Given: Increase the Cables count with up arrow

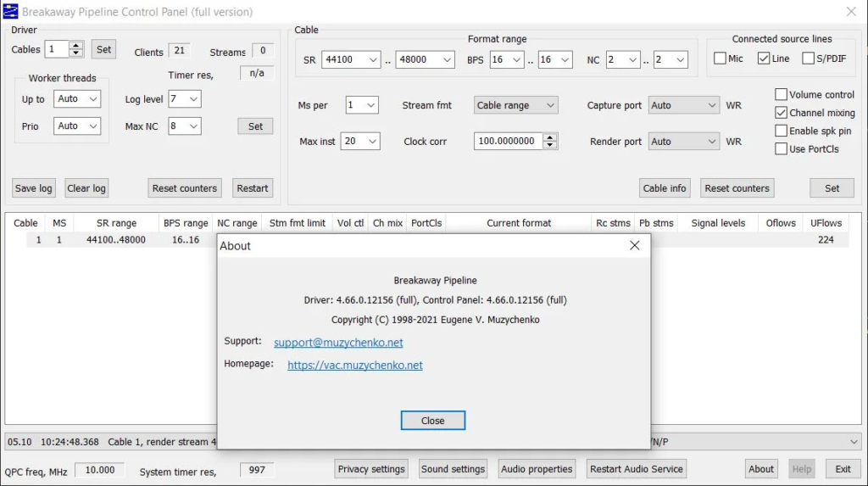Looking at the screenshot, I should coord(75,46).
